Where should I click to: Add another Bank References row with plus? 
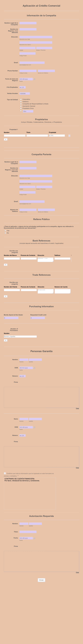[x=6, y=265]
